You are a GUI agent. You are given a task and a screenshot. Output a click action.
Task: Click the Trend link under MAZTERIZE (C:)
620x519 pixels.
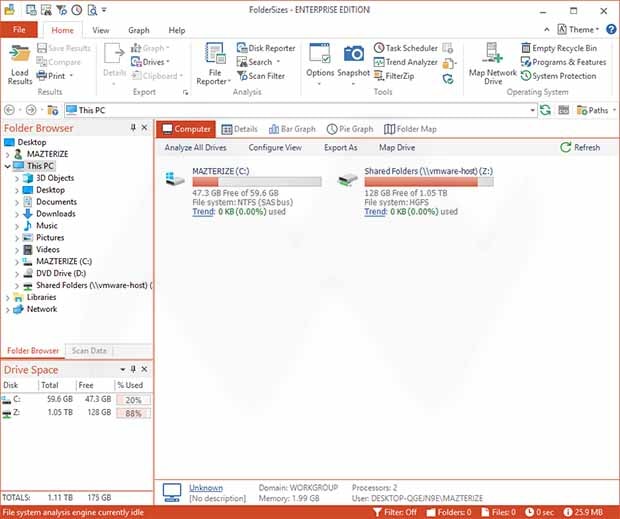click(x=203, y=212)
